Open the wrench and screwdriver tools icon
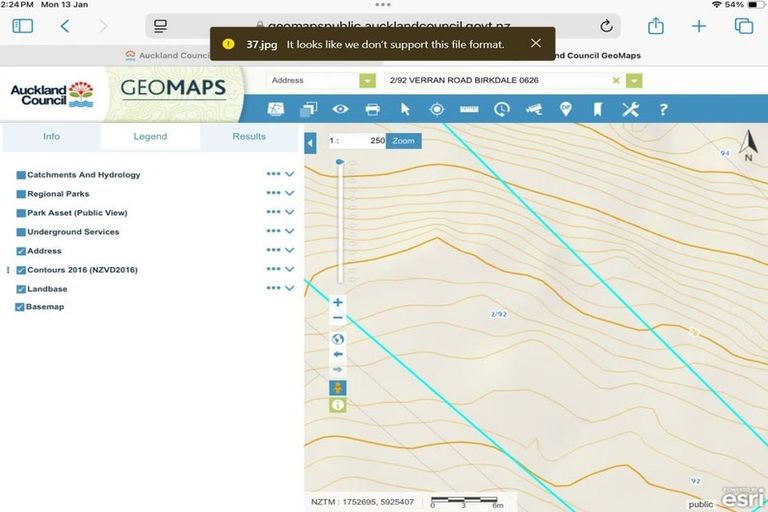This screenshot has height=512, width=768. 630,109
